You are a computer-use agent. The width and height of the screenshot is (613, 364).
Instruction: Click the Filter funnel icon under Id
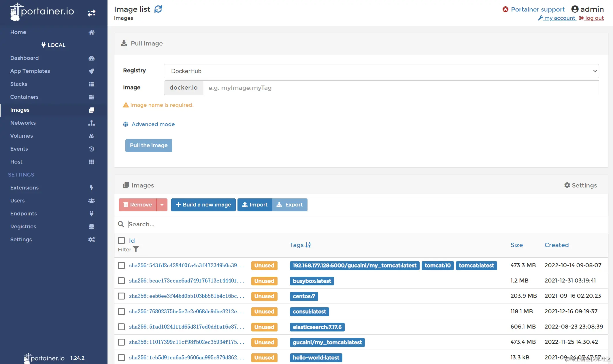136,249
